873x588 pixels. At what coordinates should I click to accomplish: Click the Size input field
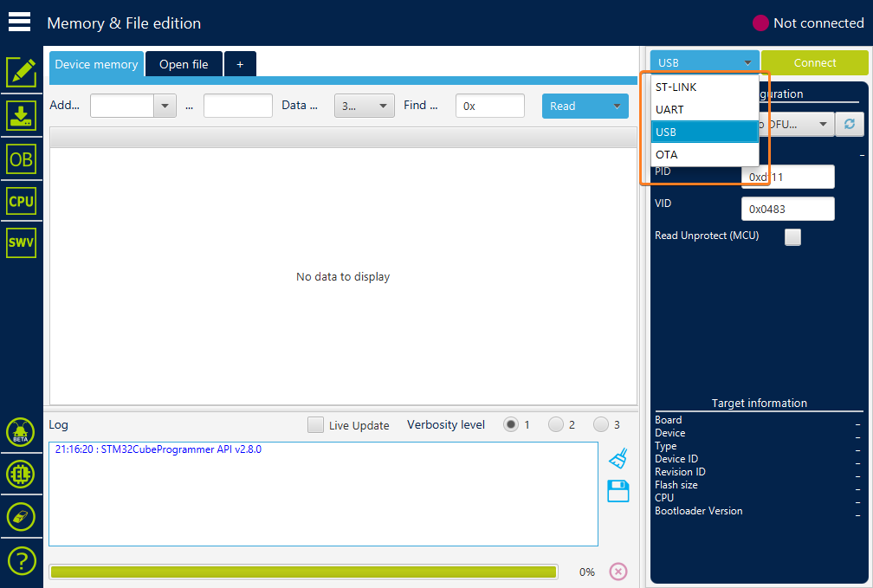(x=237, y=106)
